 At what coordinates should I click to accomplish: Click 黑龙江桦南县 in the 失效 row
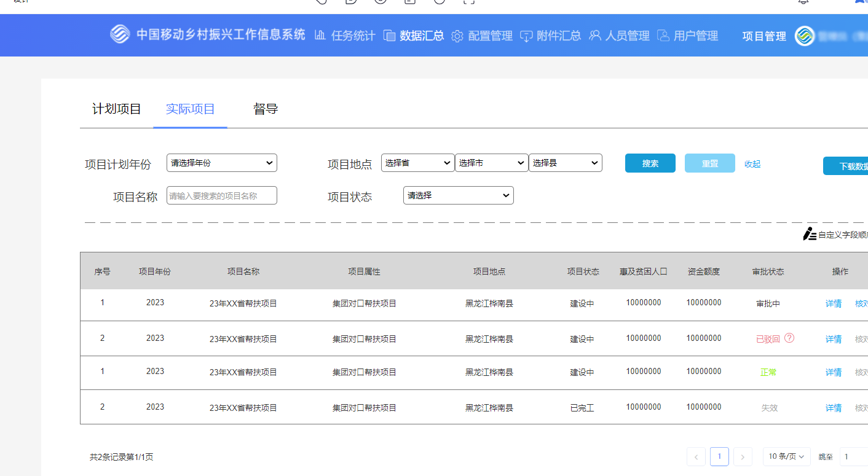point(489,408)
